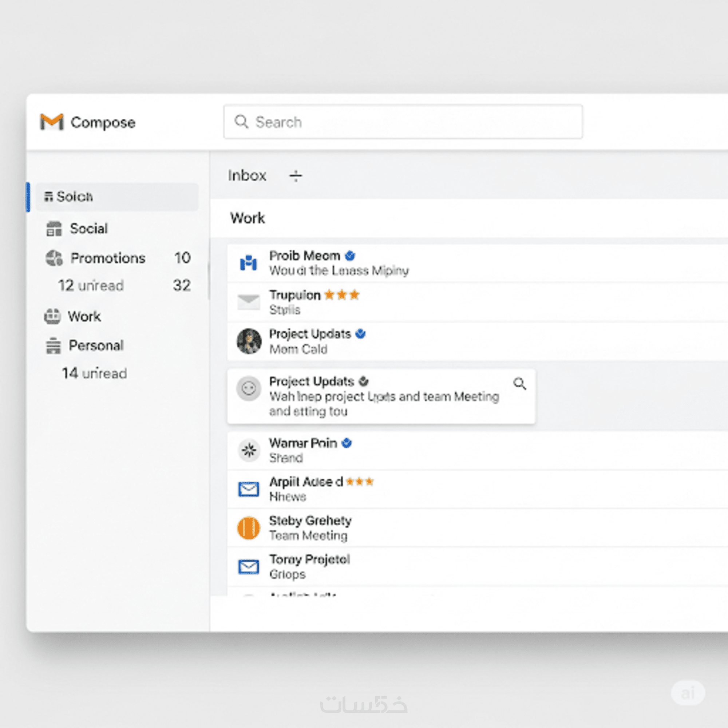Click the magnifier icon on Project Updats card
Image resolution: width=728 pixels, height=728 pixels.
tap(520, 384)
